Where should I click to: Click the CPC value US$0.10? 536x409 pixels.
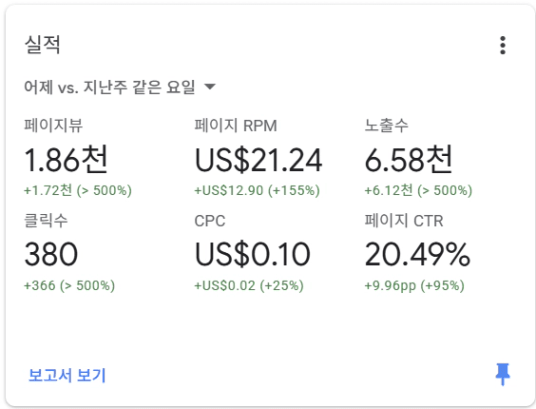[x=252, y=254]
